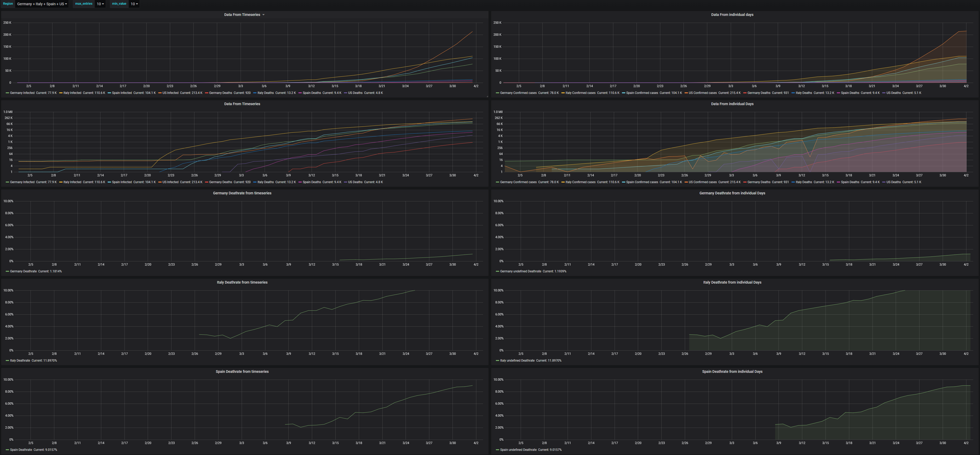Image resolution: width=980 pixels, height=455 pixels.
Task: Open Spain Deathrate from timeseries panel menu
Action: (x=242, y=372)
